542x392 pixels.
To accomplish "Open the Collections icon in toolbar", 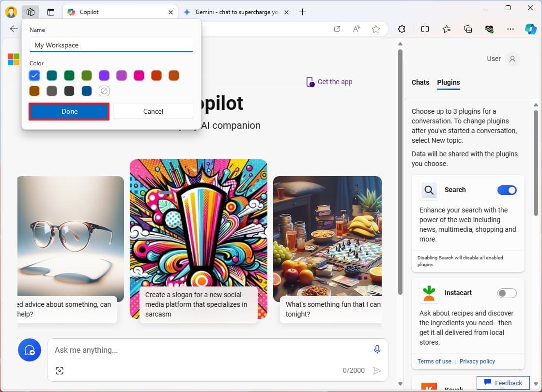I will pos(468,29).
